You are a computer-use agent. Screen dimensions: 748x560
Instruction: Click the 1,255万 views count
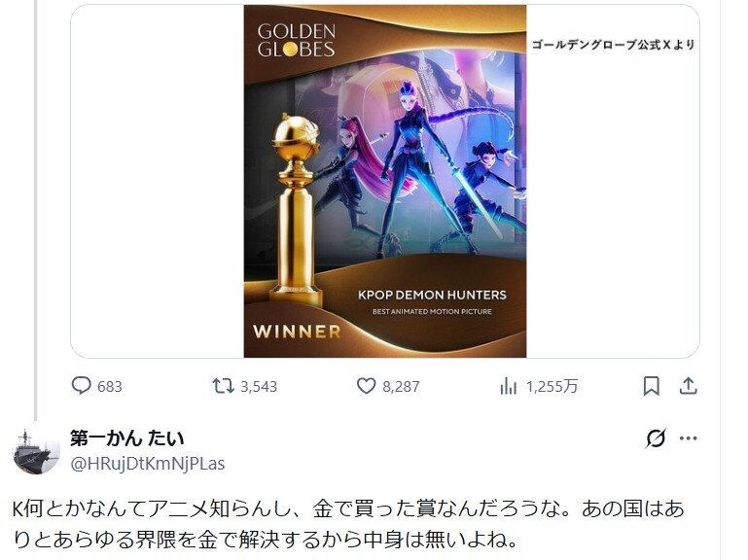point(552,386)
